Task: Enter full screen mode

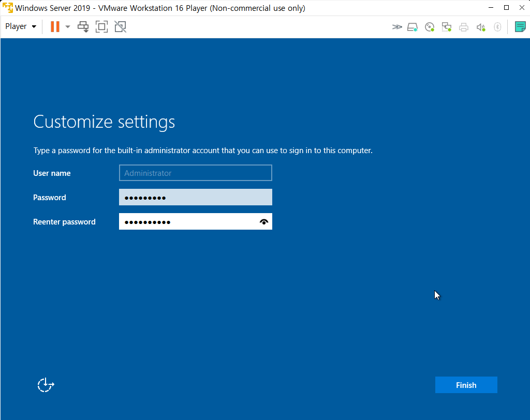Action: [101, 27]
